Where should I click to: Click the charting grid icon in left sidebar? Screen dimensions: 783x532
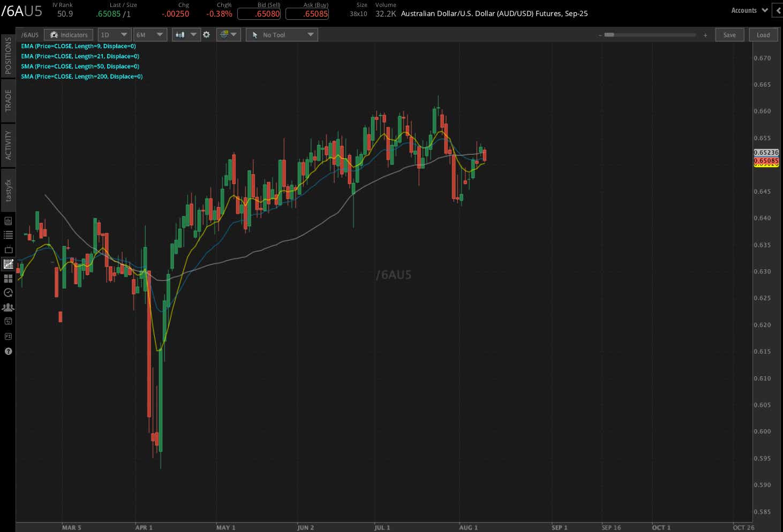(x=8, y=264)
